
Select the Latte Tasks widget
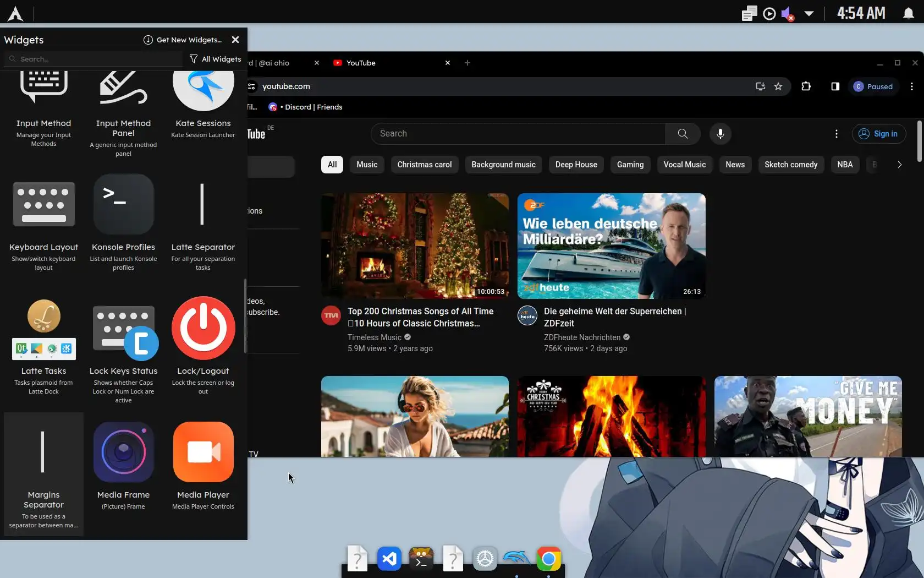pyautogui.click(x=43, y=350)
